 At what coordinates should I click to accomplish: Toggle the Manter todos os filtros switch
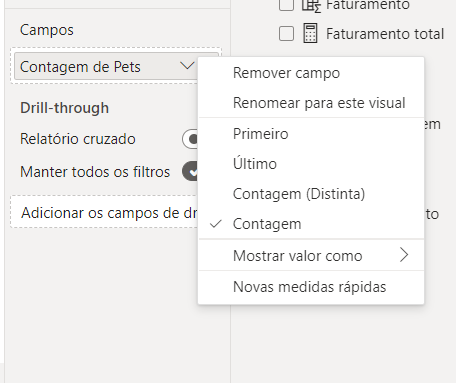click(x=190, y=171)
